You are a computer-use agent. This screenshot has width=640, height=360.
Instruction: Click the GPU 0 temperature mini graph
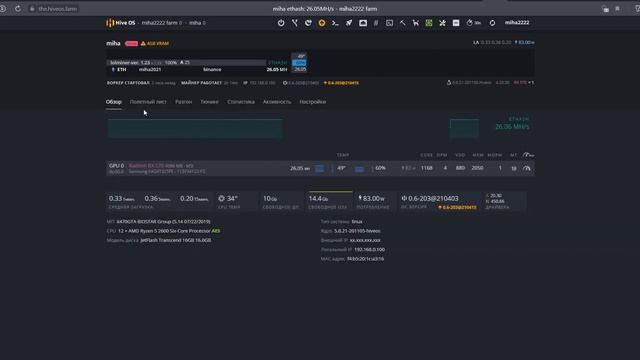click(x=359, y=169)
